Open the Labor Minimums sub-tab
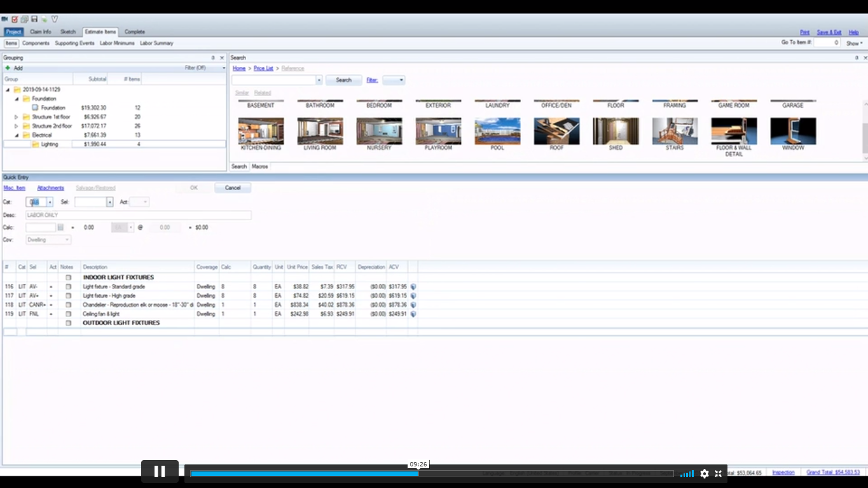Screen dimensions: 868x488 click(x=117, y=43)
